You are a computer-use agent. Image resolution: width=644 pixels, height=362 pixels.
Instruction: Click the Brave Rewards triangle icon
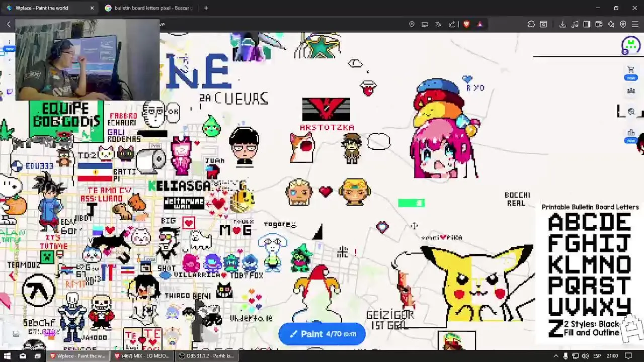[479, 24]
